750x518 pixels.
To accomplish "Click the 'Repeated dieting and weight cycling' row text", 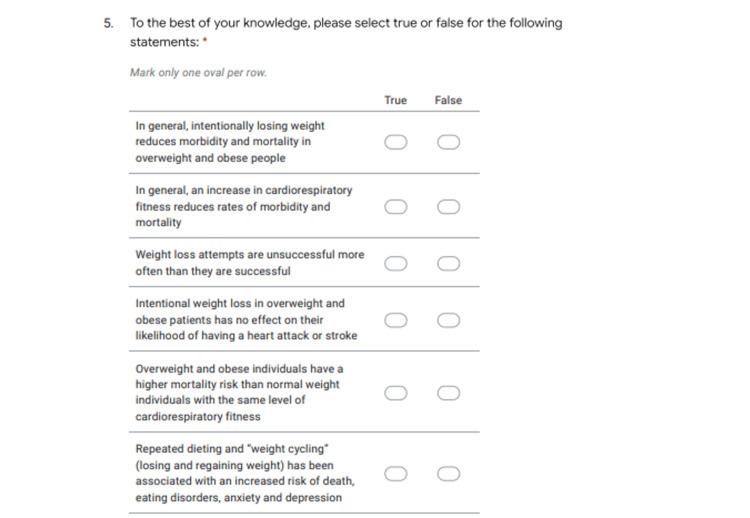I will [245, 473].
